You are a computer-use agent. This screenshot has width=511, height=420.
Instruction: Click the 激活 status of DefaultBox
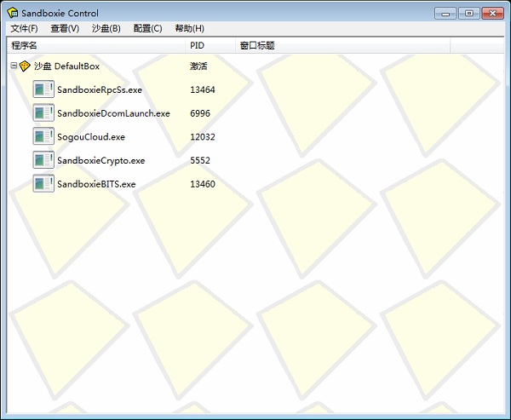pos(198,66)
